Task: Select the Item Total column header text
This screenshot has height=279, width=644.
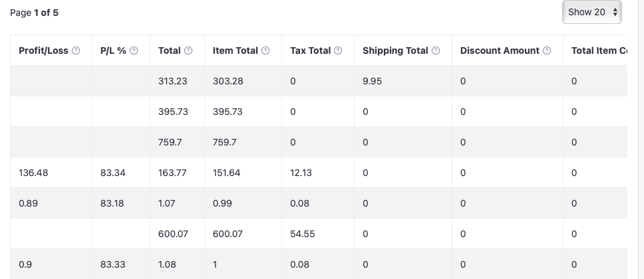Action: pyautogui.click(x=236, y=50)
